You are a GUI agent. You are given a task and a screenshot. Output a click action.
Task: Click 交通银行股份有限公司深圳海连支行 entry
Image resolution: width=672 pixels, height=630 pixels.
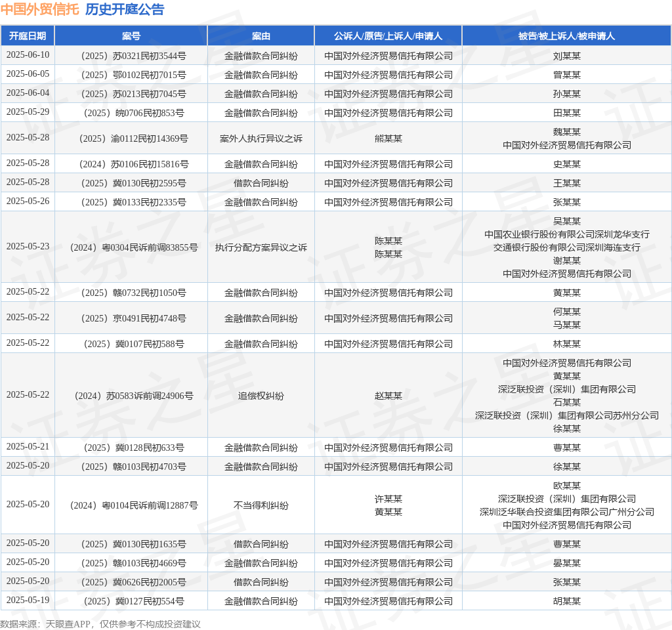click(x=566, y=247)
